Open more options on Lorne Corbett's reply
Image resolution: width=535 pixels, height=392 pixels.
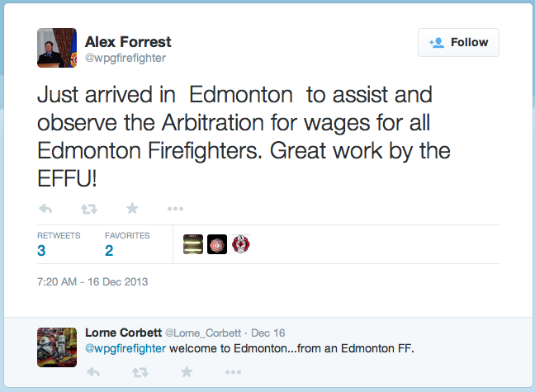click(x=234, y=372)
